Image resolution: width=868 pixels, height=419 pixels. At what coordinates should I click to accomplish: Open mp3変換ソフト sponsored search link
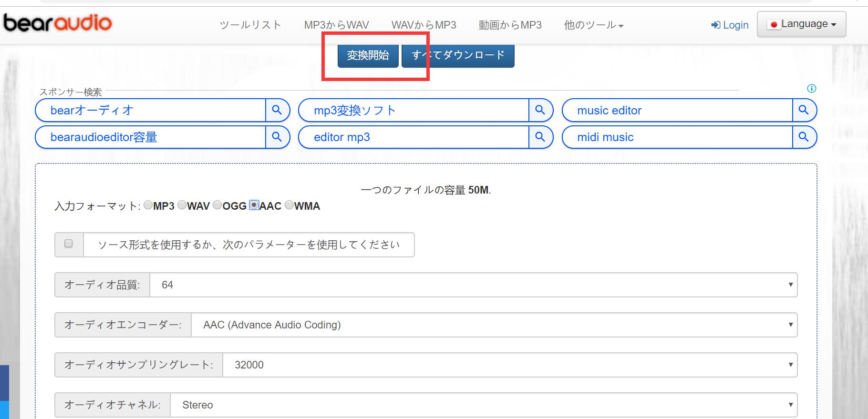point(413,110)
